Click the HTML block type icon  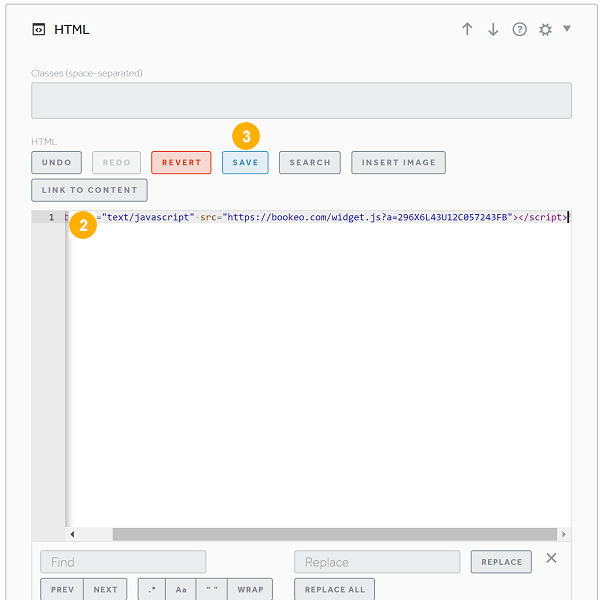pyautogui.click(x=38, y=29)
